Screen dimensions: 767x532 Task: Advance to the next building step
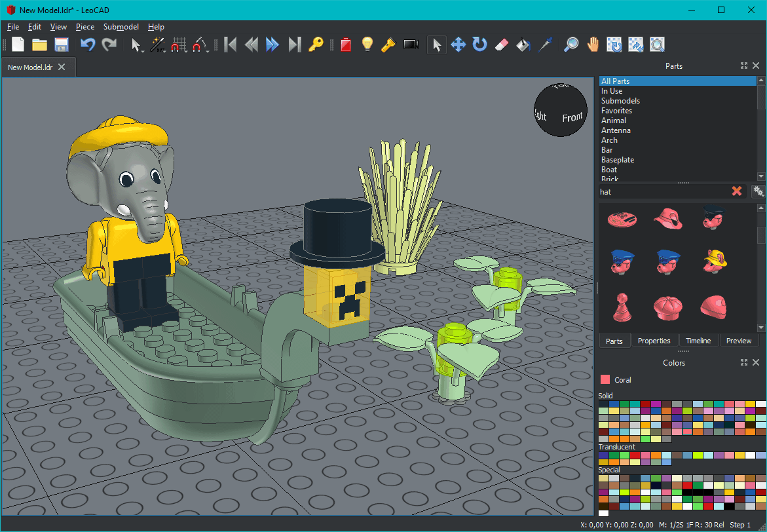point(272,45)
